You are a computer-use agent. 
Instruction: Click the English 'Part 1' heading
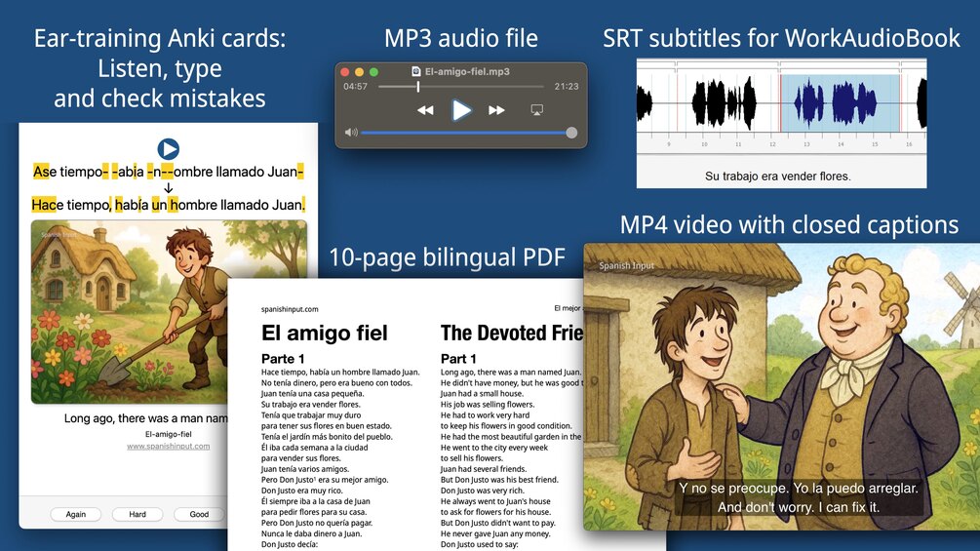pos(458,359)
